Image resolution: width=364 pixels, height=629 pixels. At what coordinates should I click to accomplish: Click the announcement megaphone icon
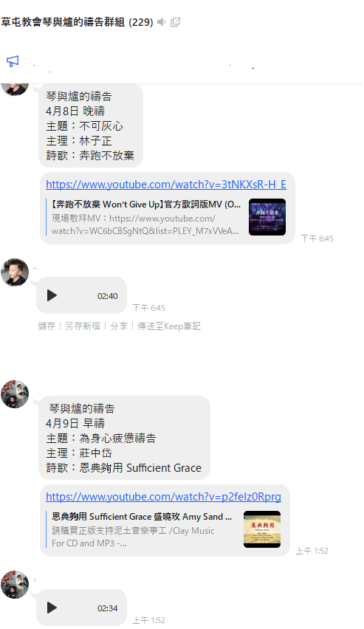pos(13,61)
